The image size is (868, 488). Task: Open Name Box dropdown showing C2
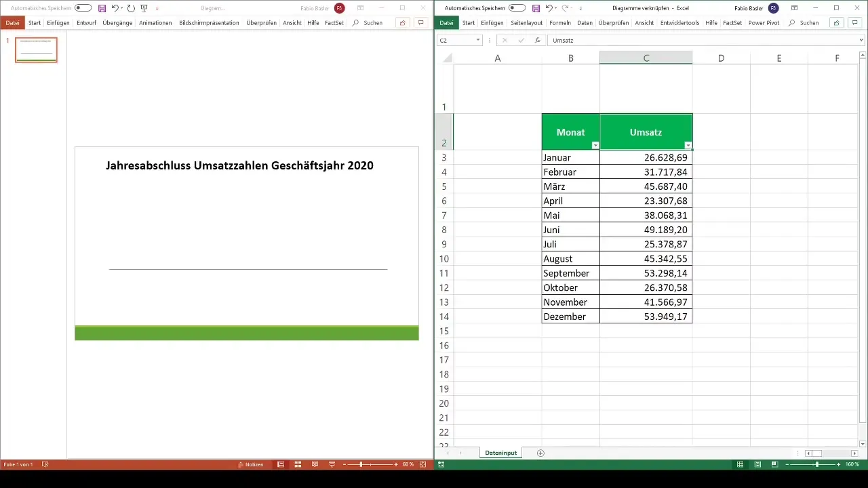click(x=477, y=41)
